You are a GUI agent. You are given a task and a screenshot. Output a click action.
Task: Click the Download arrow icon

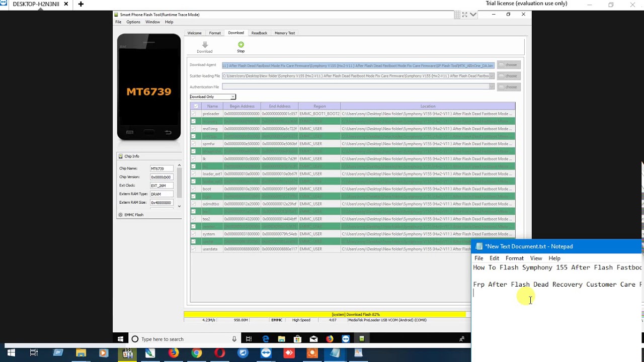205,45
